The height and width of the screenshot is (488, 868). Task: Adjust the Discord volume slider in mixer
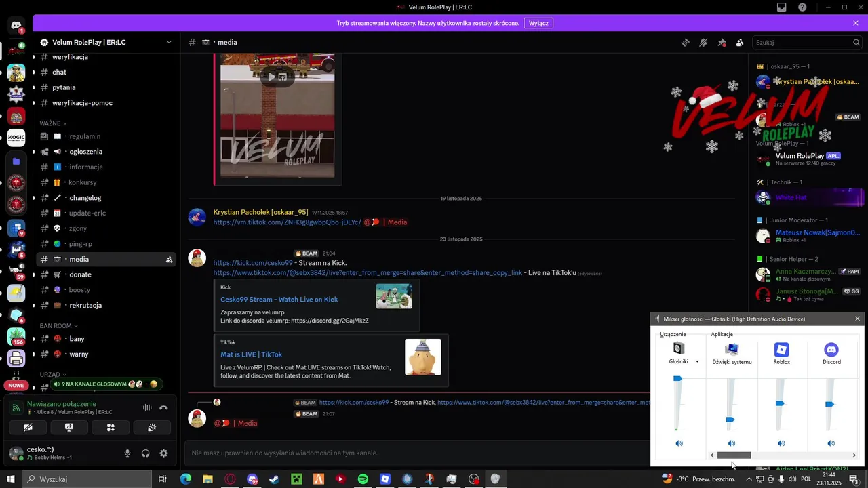(829, 405)
